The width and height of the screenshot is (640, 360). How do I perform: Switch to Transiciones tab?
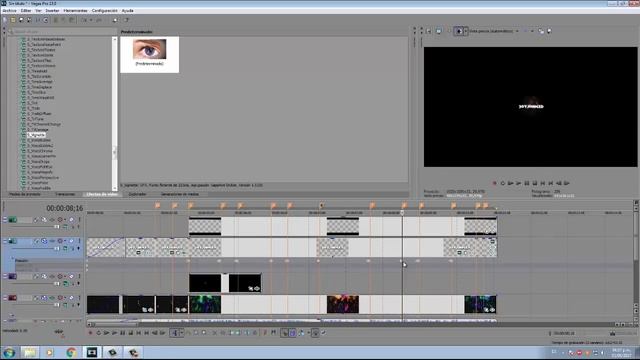pos(65,194)
